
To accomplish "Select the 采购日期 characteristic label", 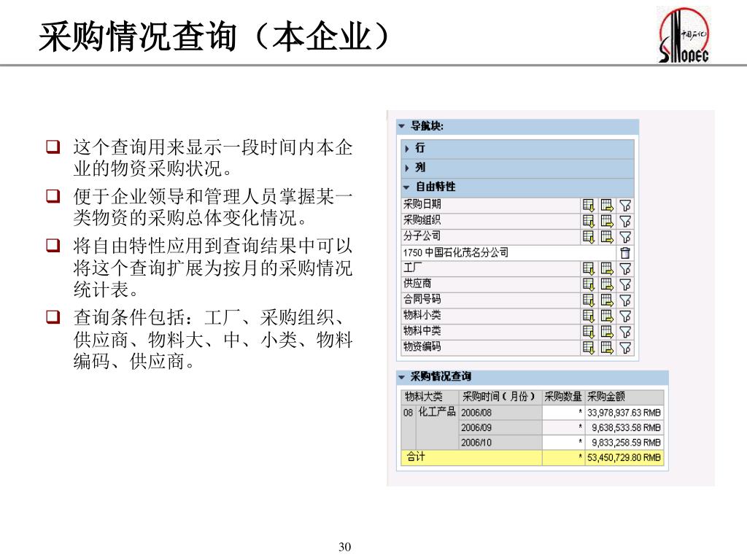I will [x=422, y=204].
